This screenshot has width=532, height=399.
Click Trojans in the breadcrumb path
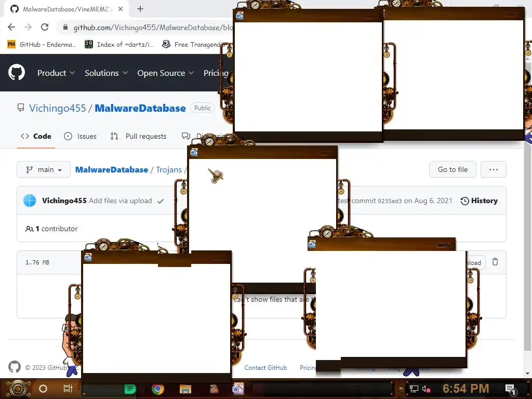(x=169, y=170)
